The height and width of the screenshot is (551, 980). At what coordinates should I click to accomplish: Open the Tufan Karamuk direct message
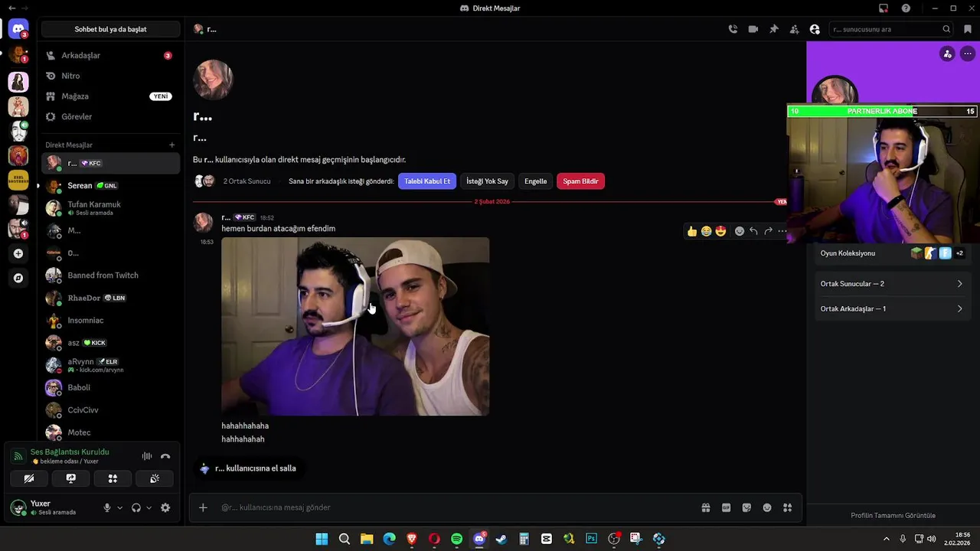[x=111, y=208]
